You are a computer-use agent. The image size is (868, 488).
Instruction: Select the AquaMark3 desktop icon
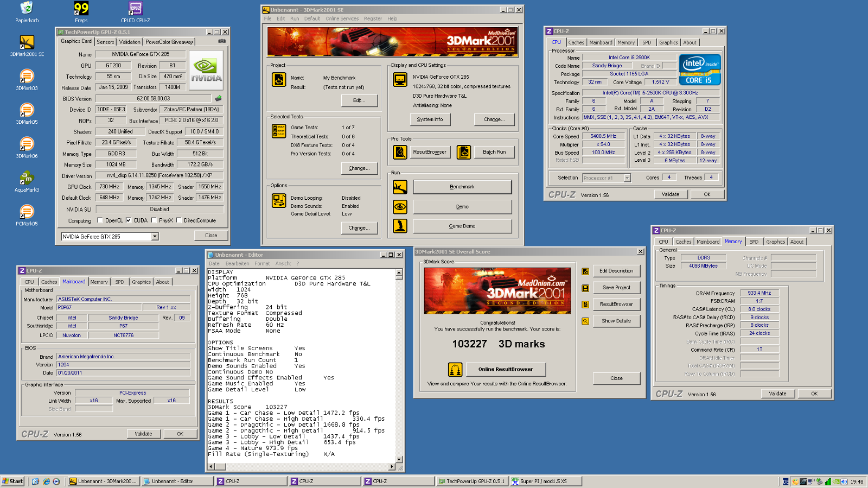point(27,181)
